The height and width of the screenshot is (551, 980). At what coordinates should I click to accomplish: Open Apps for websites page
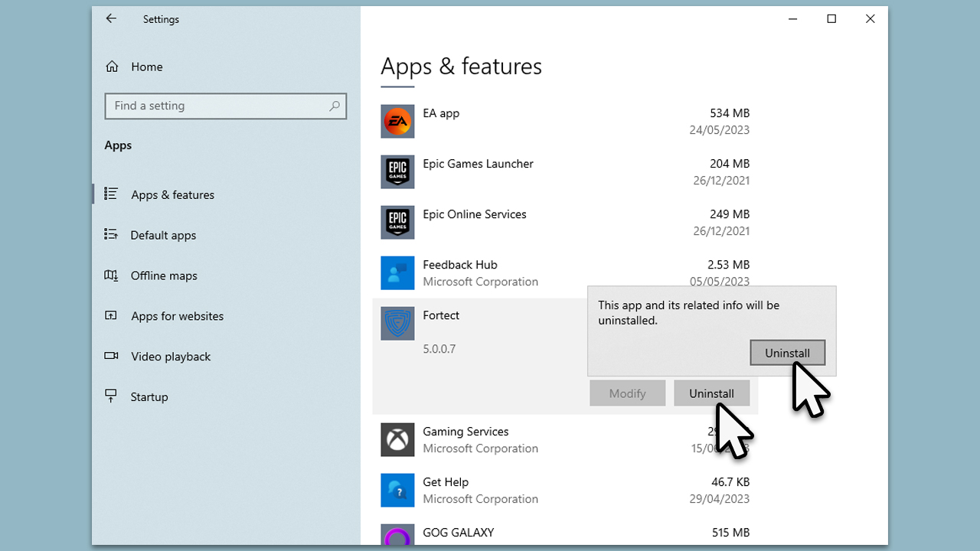click(x=177, y=316)
